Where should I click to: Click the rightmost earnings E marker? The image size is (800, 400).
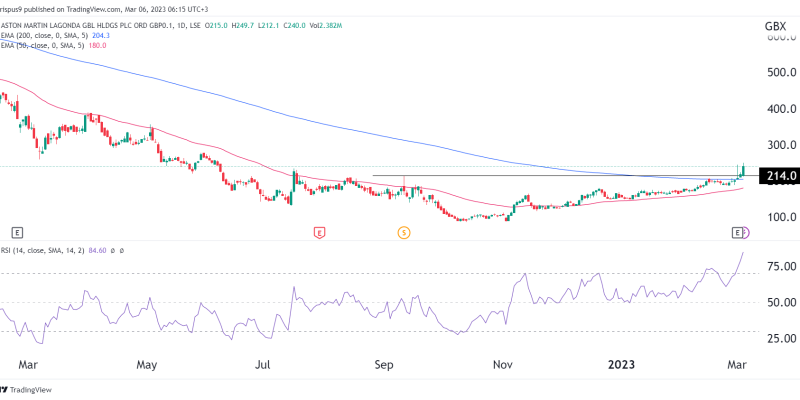tap(738, 231)
